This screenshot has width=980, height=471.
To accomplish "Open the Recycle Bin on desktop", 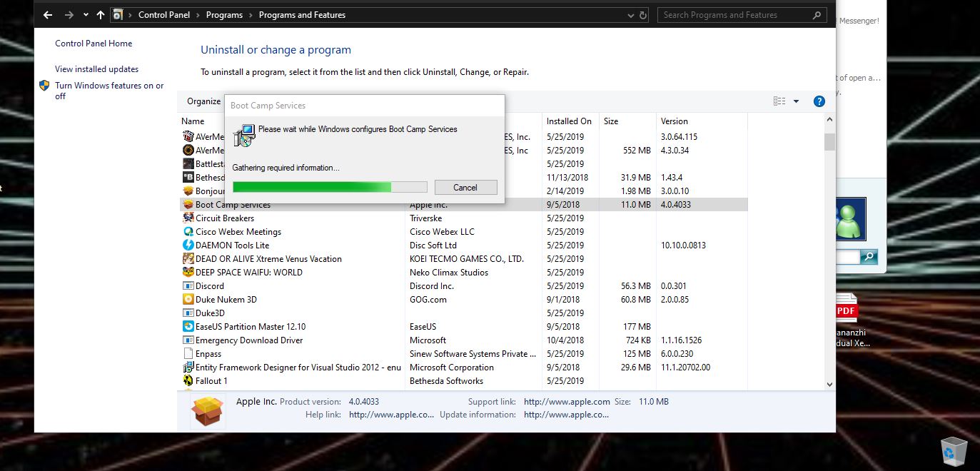I will coord(953,450).
